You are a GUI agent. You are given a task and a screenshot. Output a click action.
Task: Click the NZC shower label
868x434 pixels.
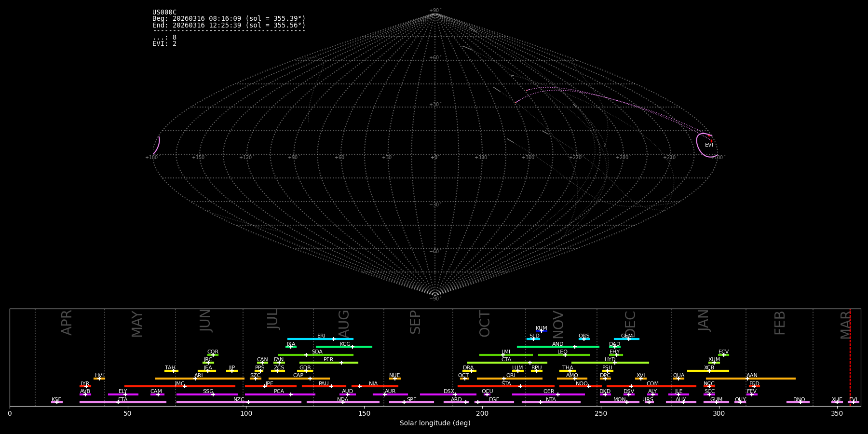(x=239, y=400)
